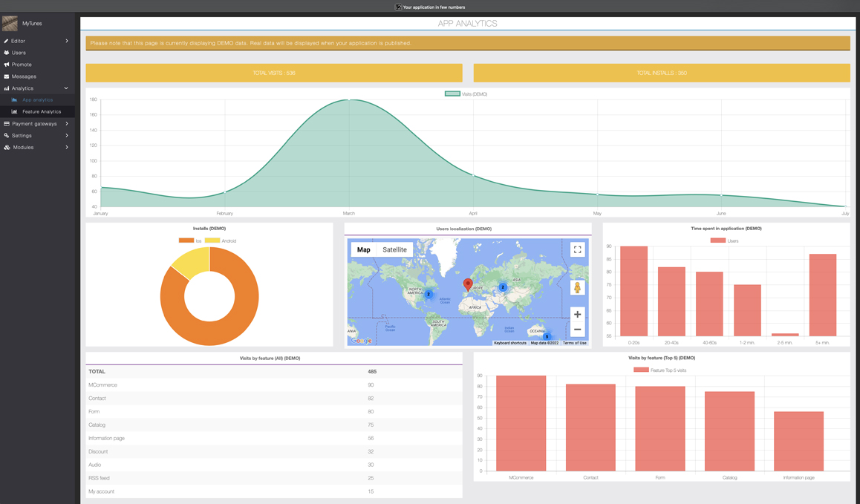This screenshot has height=504, width=860.
Task: Click the Feature Analytics chart icon
Action: [x=14, y=112]
